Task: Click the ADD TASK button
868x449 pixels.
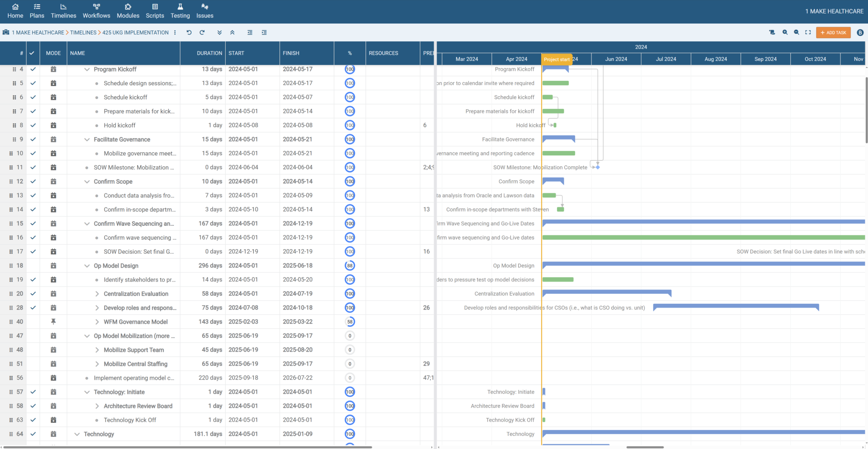Action: tap(833, 32)
